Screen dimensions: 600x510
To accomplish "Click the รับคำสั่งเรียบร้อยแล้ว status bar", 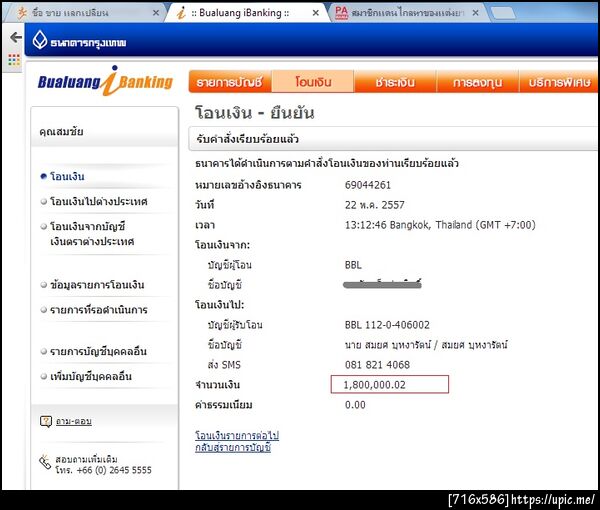I will [x=394, y=139].
